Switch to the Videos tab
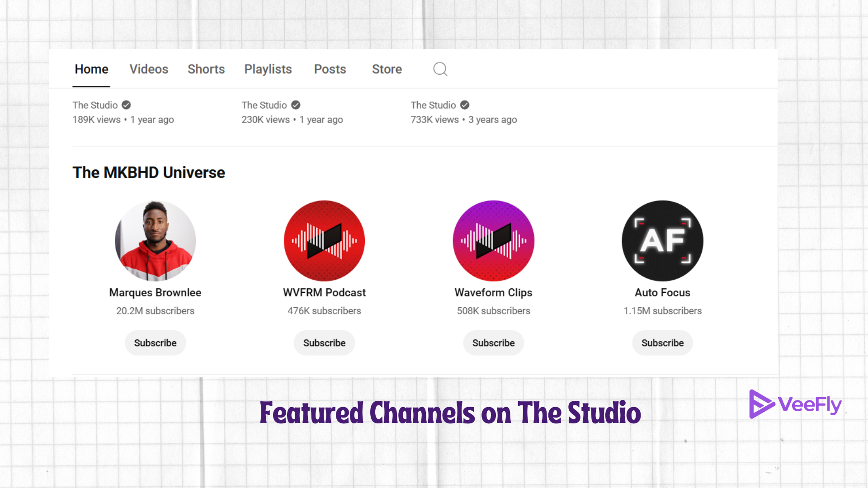The height and width of the screenshot is (488, 868). point(149,69)
